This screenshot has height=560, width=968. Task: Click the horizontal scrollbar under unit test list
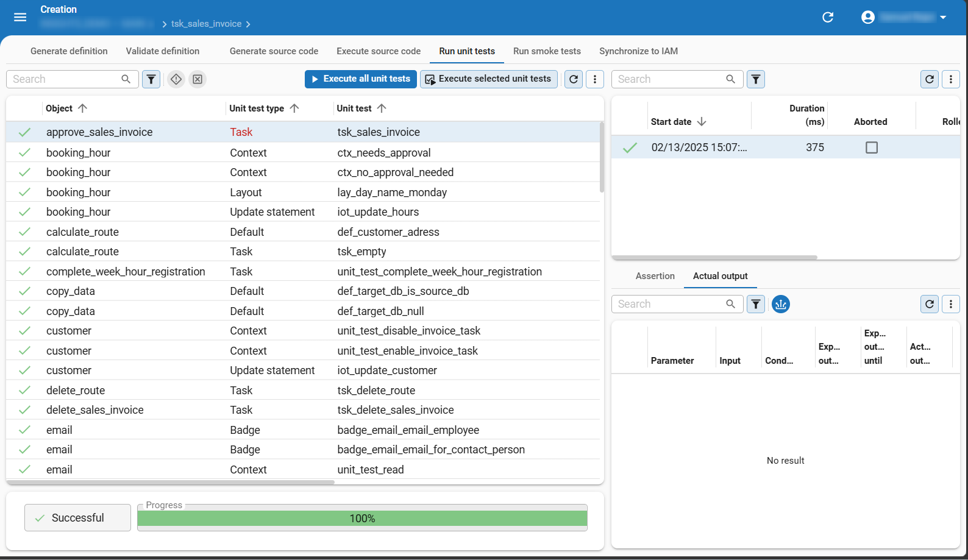(170, 482)
